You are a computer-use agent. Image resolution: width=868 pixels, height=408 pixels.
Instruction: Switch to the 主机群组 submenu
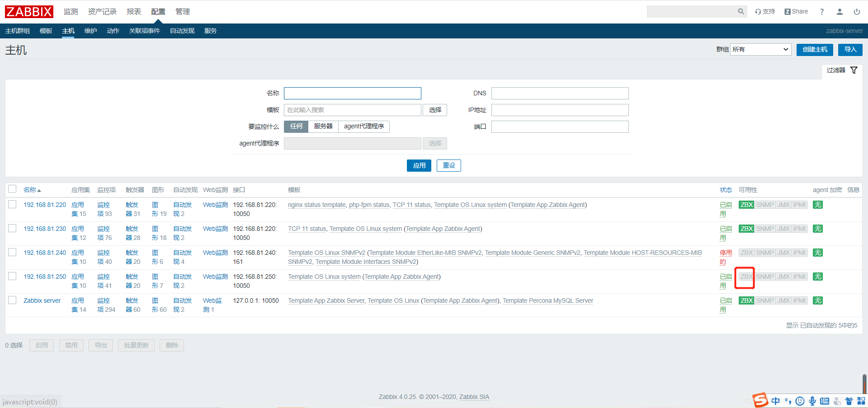pyautogui.click(x=17, y=31)
